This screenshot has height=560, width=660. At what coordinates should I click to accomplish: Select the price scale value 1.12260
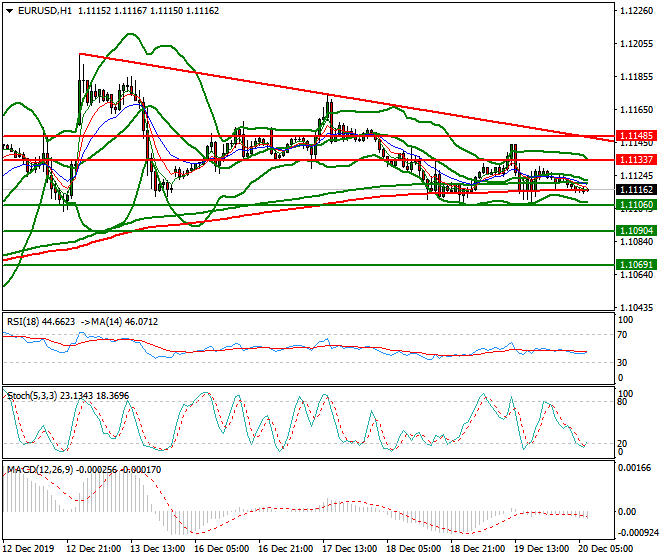pos(637,11)
